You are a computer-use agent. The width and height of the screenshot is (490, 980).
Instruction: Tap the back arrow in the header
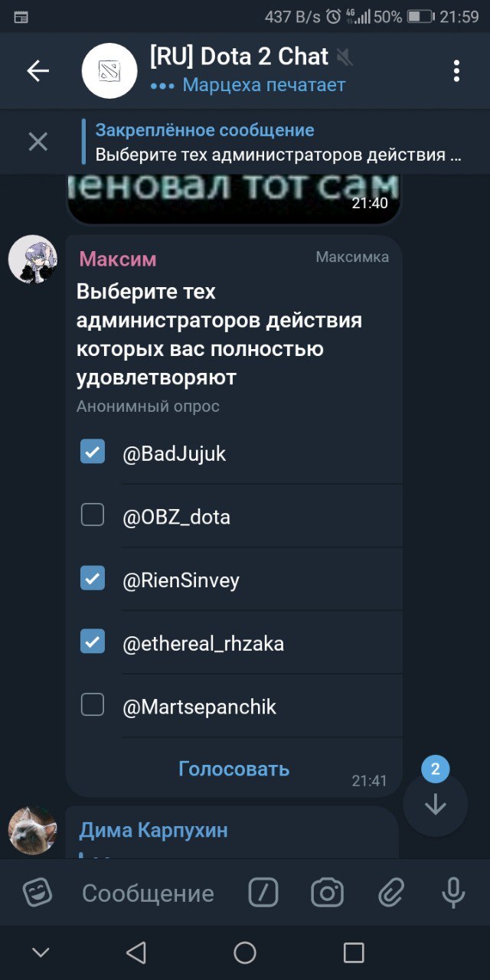38,71
